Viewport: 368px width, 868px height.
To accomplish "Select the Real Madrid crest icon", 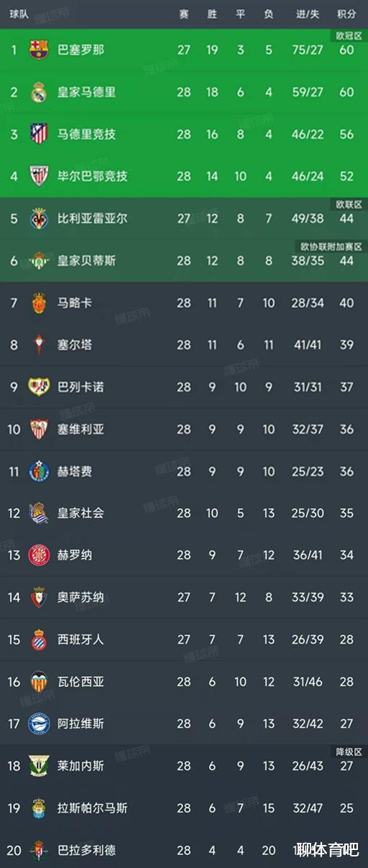I will click(38, 92).
